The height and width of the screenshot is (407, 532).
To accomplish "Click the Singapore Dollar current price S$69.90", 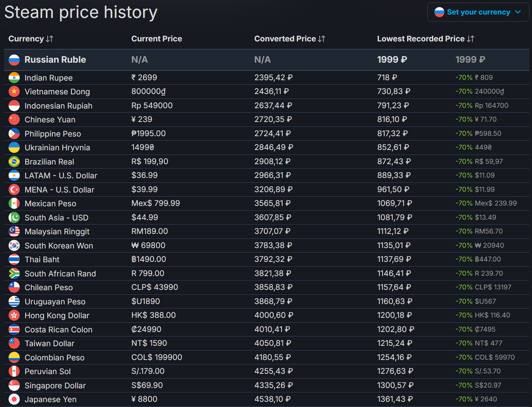I will click(147, 386).
